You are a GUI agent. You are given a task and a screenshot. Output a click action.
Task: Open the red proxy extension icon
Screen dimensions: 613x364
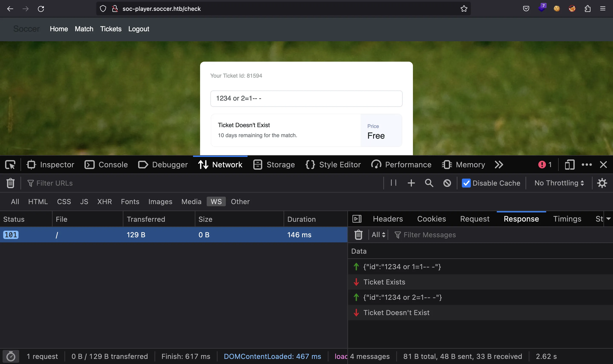coord(572,9)
